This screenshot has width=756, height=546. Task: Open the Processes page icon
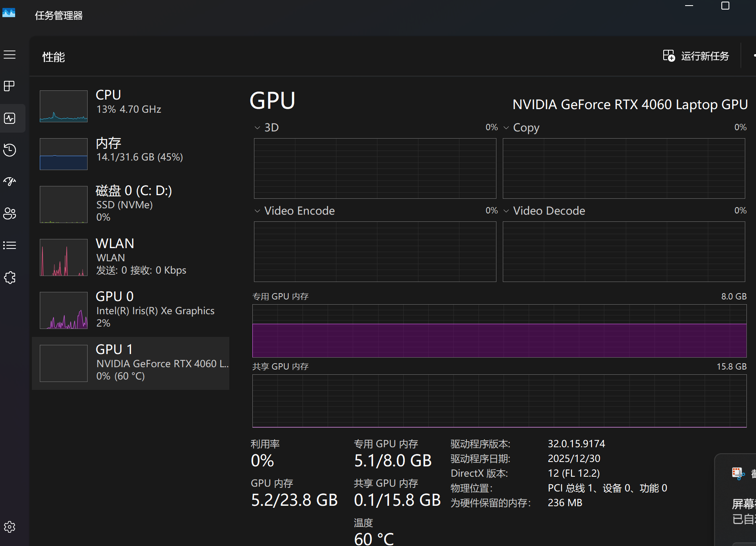point(10,86)
